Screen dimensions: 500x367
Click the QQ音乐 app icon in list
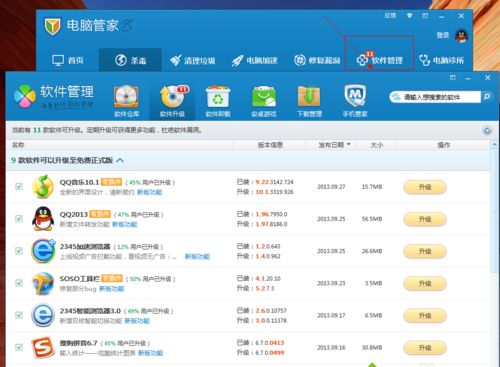tap(43, 186)
